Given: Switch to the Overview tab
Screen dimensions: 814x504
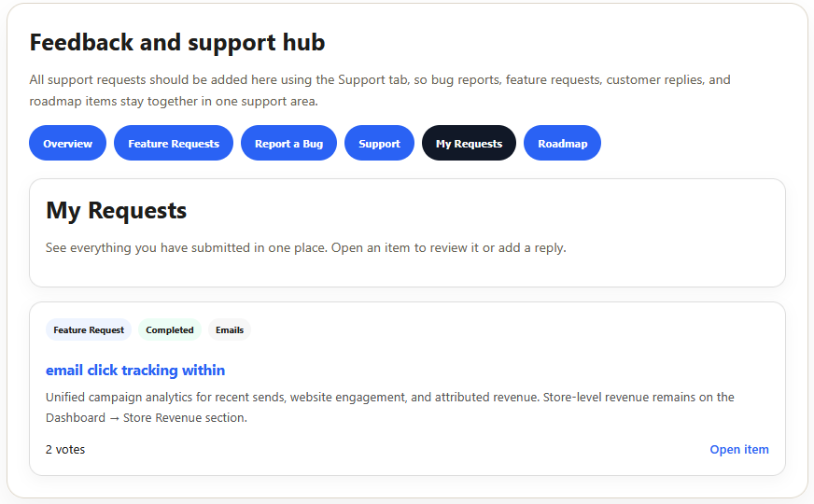Looking at the screenshot, I should coord(67,143).
